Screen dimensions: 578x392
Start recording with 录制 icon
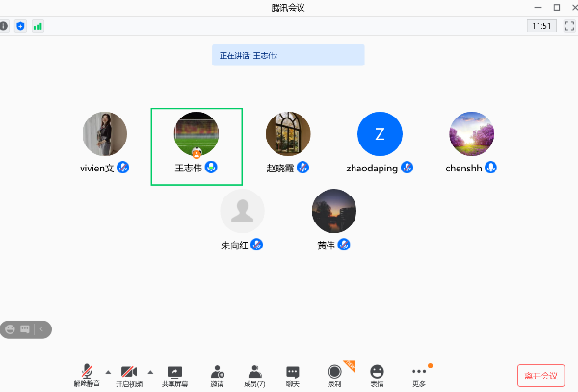[335, 374]
